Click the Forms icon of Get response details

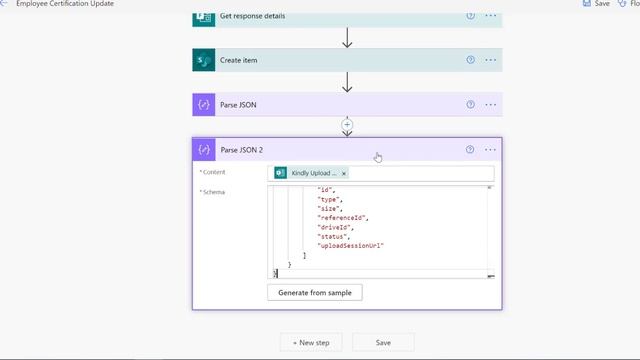204,18
